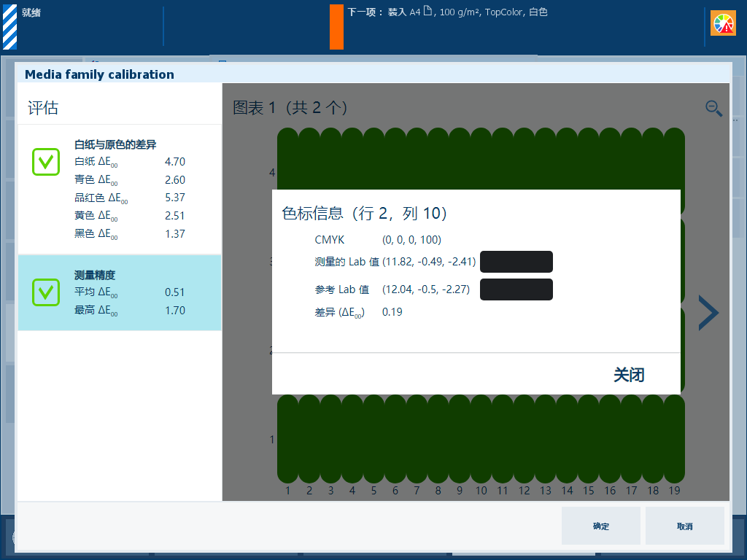Click the reference Lab color swatch
Screen dimensions: 747x560
(516, 289)
